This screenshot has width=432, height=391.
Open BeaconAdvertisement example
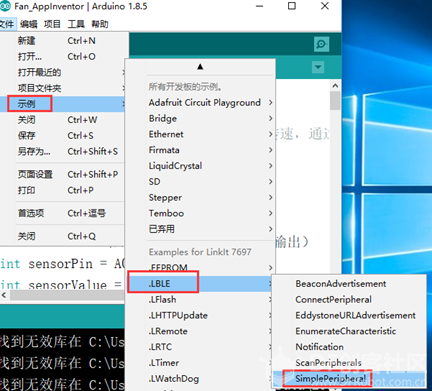coord(349,284)
